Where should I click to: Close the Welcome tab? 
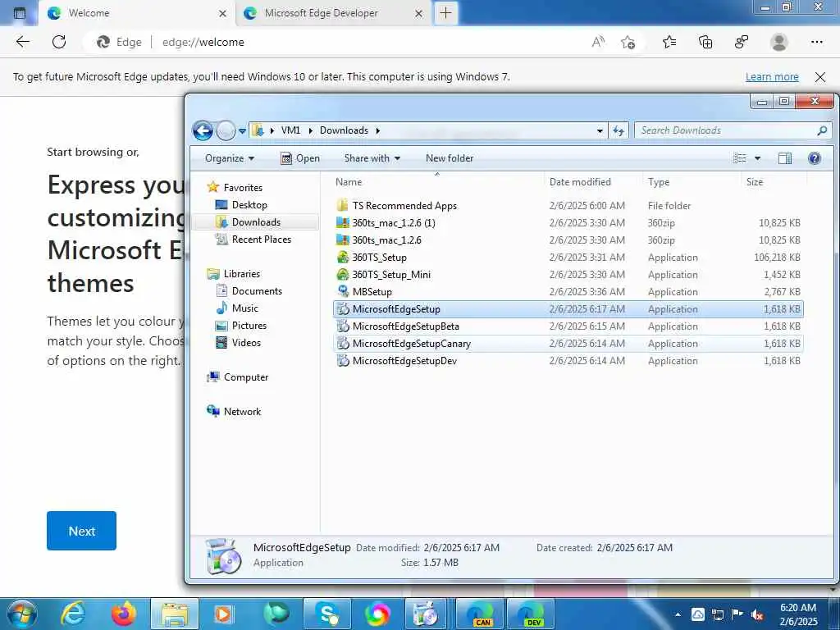(222, 13)
